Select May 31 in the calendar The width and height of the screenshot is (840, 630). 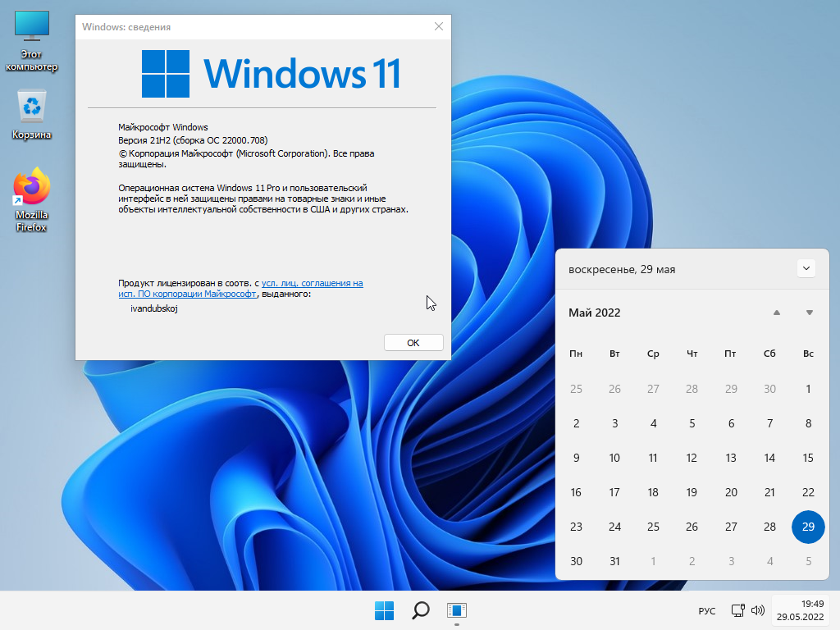point(614,561)
